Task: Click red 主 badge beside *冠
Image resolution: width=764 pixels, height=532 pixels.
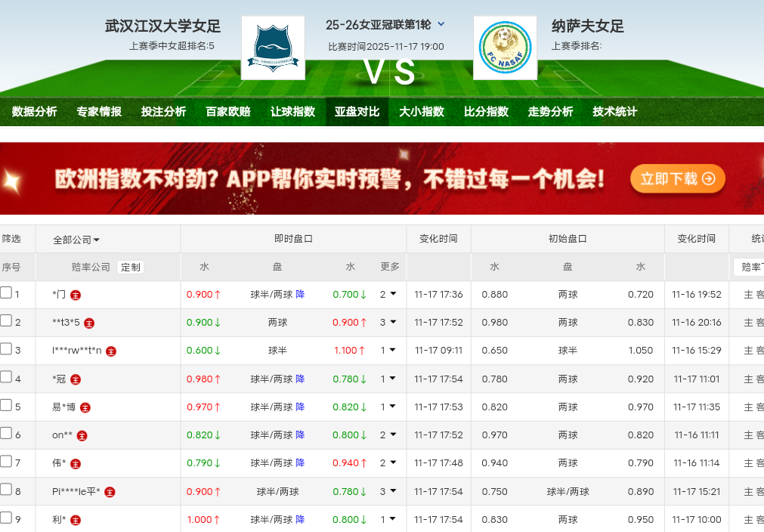Action: click(76, 379)
